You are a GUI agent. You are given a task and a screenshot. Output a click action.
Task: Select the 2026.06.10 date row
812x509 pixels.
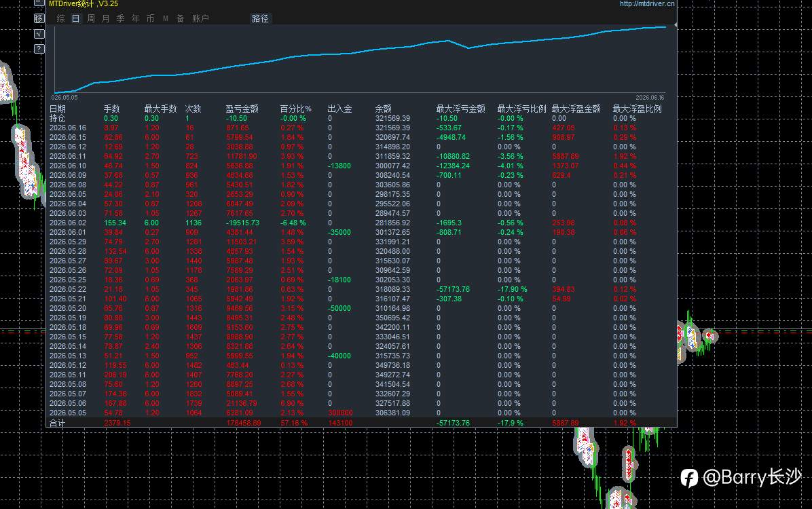pyautogui.click(x=68, y=166)
